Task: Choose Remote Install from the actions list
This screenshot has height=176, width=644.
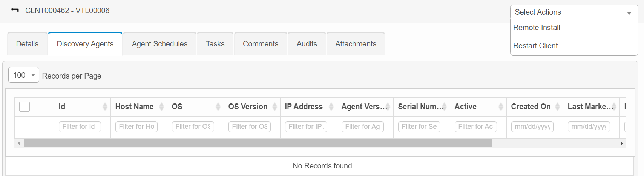Action: point(537,28)
